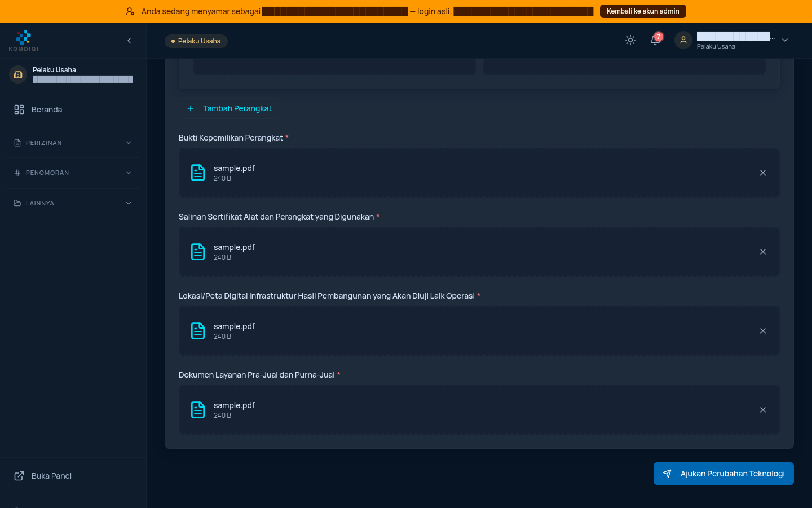Toggle light theme with sun icon
This screenshot has width=812, height=508.
[630, 40]
